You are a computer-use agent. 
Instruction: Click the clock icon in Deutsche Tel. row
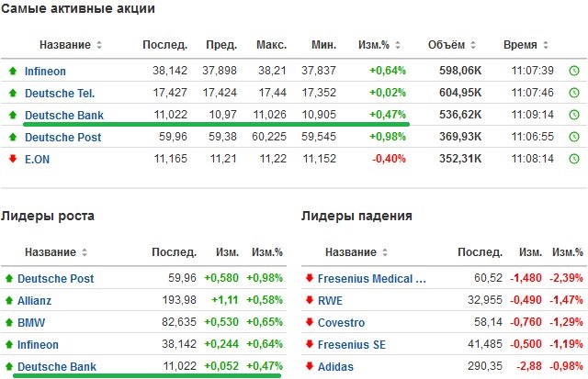point(574,93)
